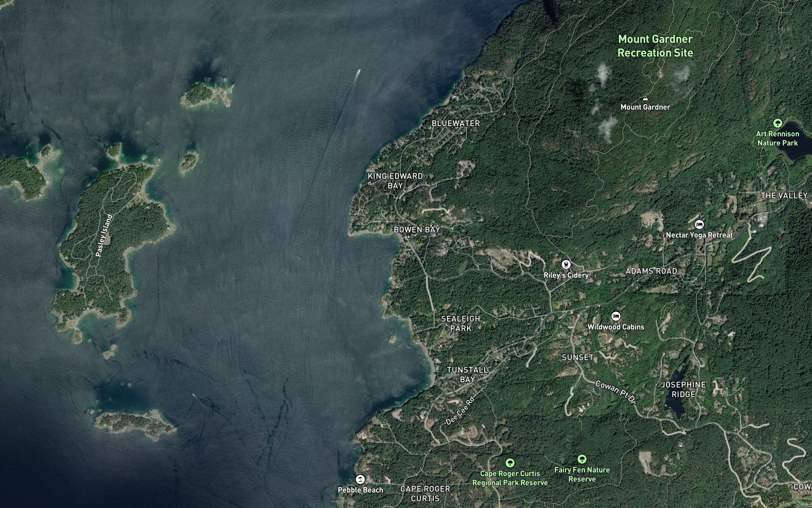Click the Pebble Beach umbrella icon
This screenshot has width=812, height=508.
(x=360, y=479)
